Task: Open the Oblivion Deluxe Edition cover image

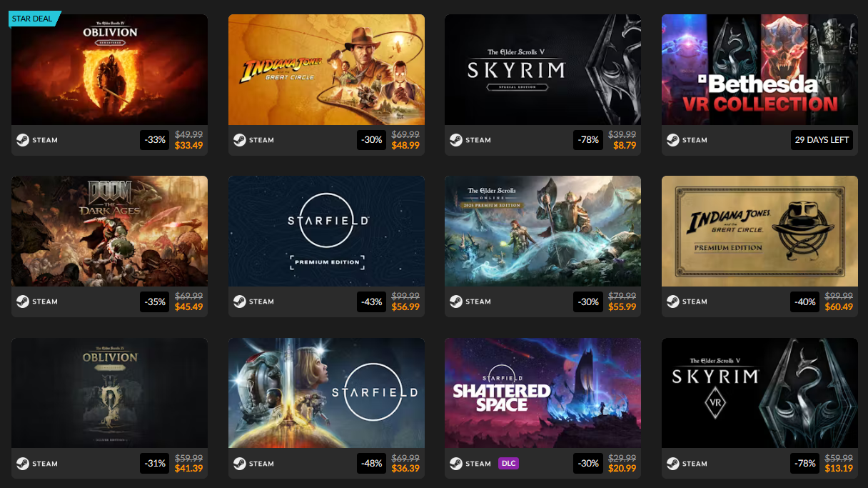Action: pyautogui.click(x=110, y=393)
